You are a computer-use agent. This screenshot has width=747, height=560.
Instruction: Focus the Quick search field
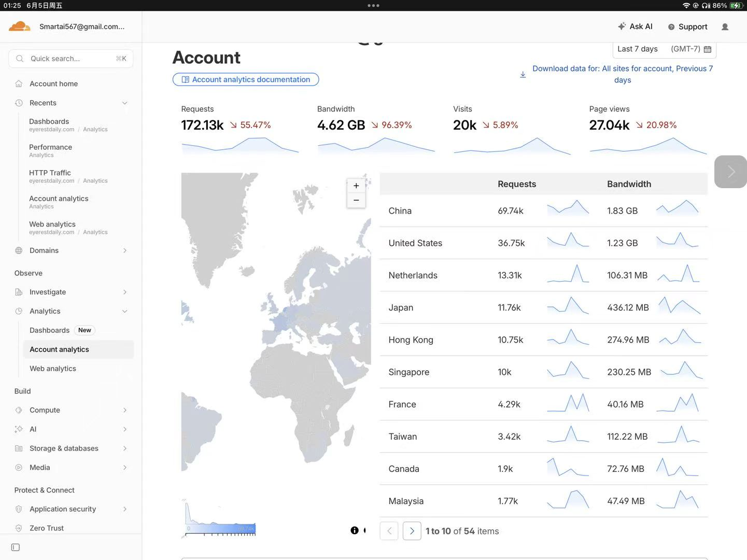pyautogui.click(x=71, y=59)
